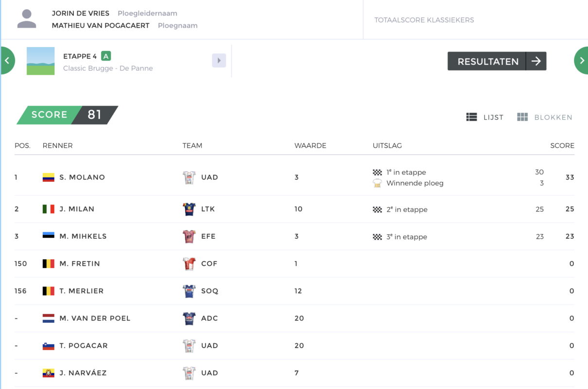Viewport: 588px width, 389px height.
Task: Switch to Blokken view
Action: (545, 117)
